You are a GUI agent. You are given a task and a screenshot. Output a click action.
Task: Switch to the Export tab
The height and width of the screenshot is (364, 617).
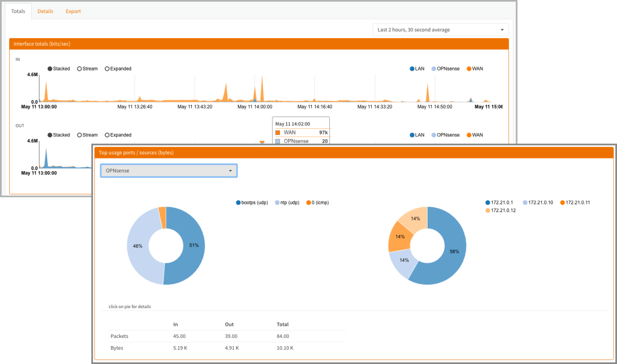tap(73, 11)
